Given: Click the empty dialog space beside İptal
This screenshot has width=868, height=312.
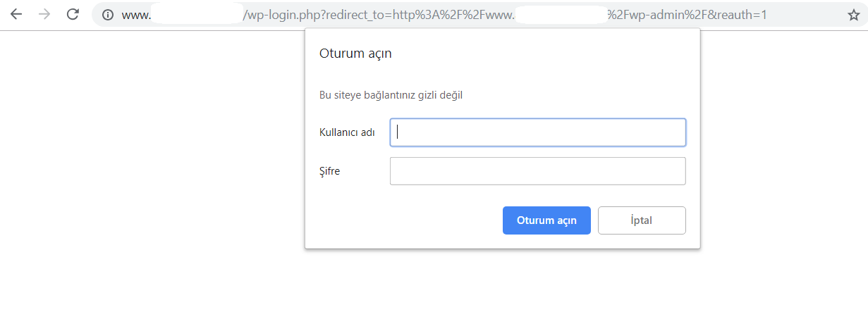Looking at the screenshot, I should [x=402, y=220].
